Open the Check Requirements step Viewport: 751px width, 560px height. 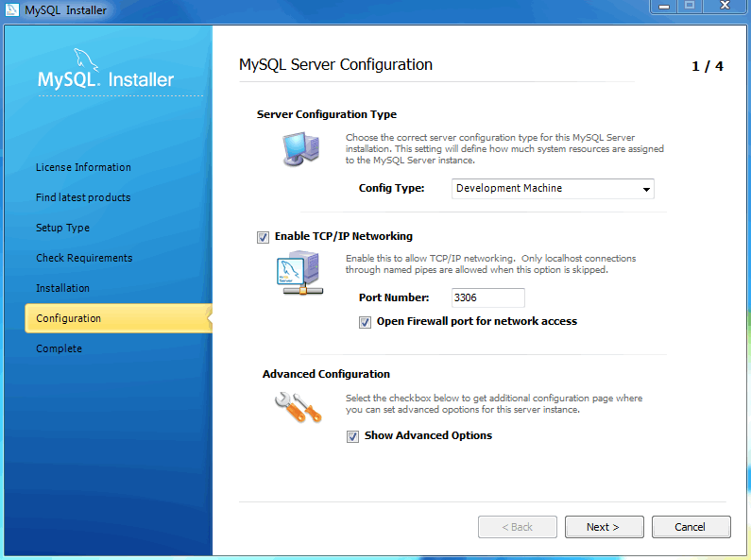point(84,258)
